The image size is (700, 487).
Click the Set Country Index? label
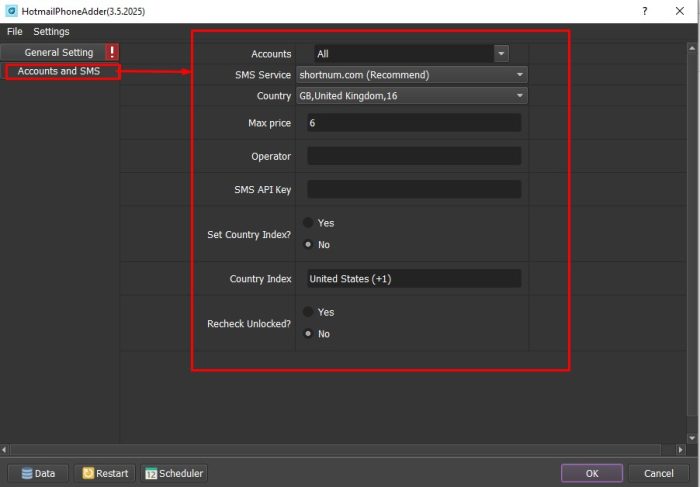point(249,234)
